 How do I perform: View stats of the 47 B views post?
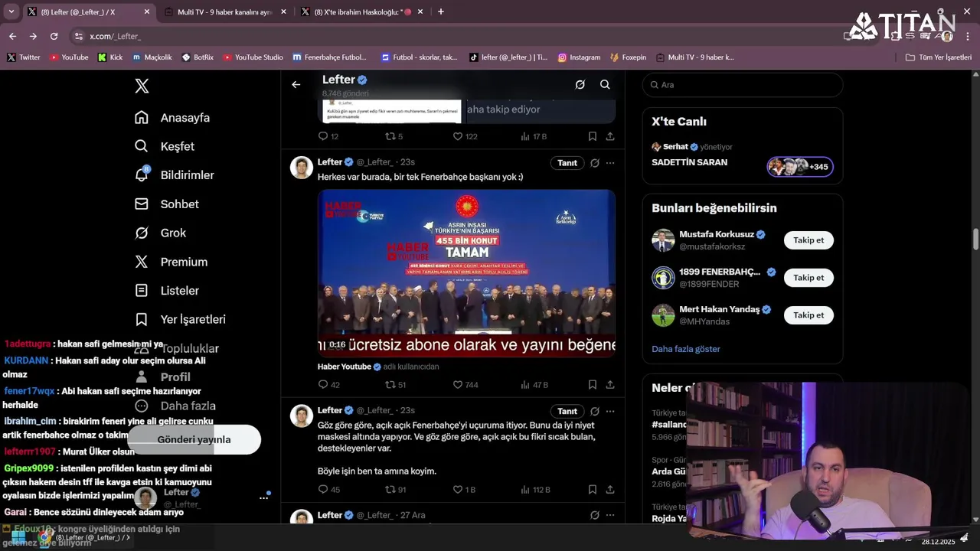point(534,385)
